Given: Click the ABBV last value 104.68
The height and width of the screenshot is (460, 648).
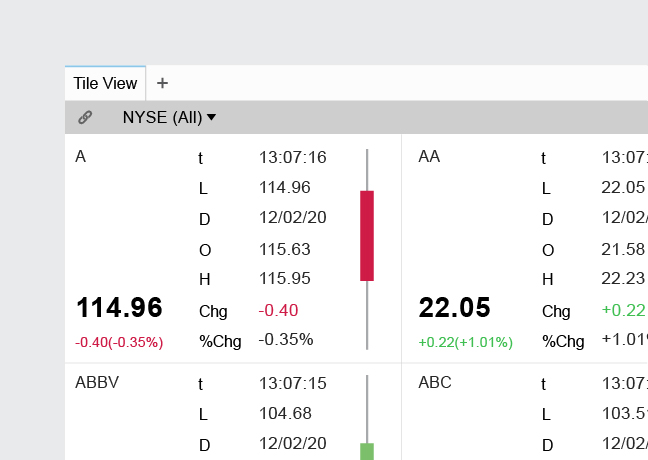Looking at the screenshot, I should coord(284,413).
